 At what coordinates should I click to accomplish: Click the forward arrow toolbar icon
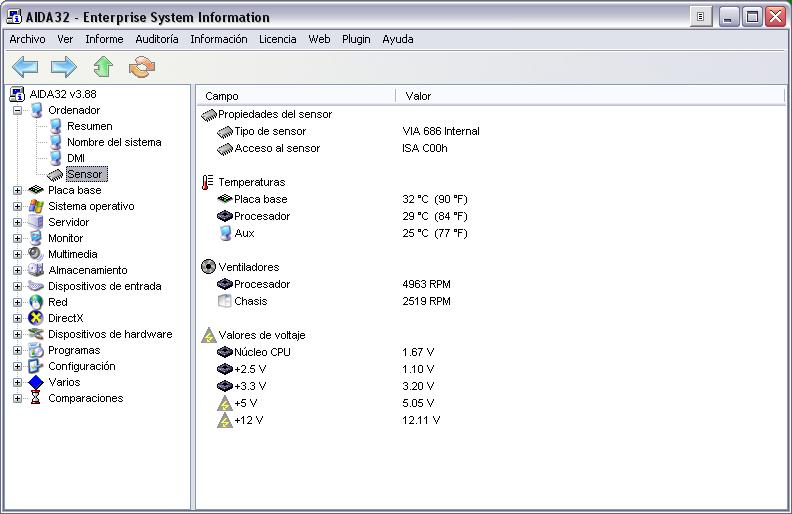pyautogui.click(x=64, y=67)
